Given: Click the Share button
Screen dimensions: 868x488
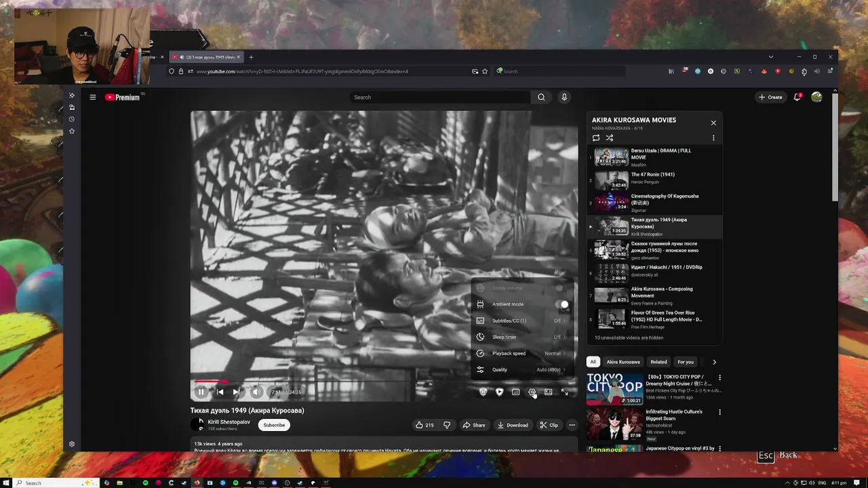Looking at the screenshot, I should pos(473,425).
